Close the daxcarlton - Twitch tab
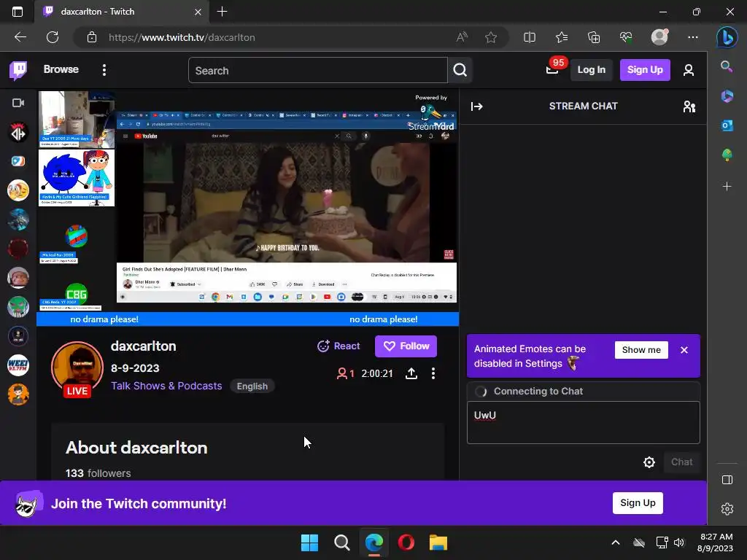Image resolution: width=747 pixels, height=560 pixels. 198,12
